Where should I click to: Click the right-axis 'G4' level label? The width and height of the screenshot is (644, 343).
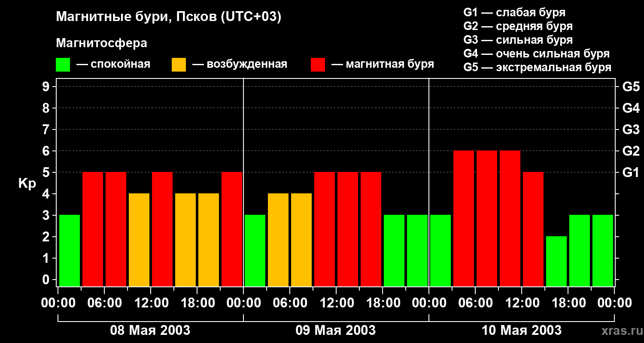[x=631, y=108]
